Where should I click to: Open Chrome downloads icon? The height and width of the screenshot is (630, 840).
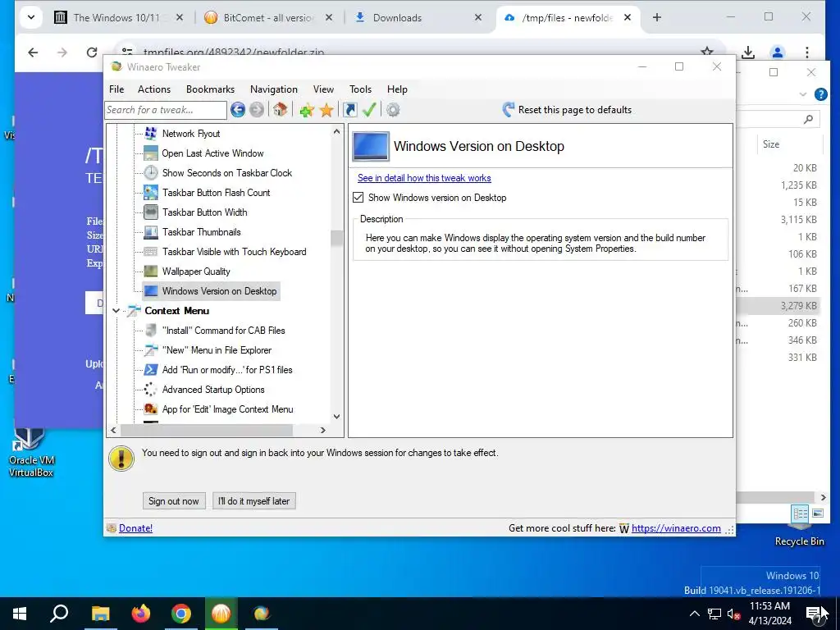tap(748, 52)
